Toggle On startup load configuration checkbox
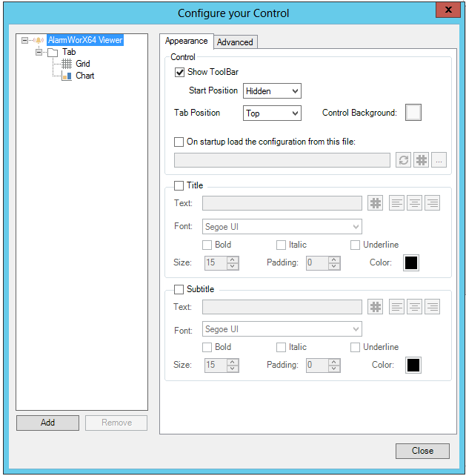This screenshot has height=476, width=466. click(179, 142)
